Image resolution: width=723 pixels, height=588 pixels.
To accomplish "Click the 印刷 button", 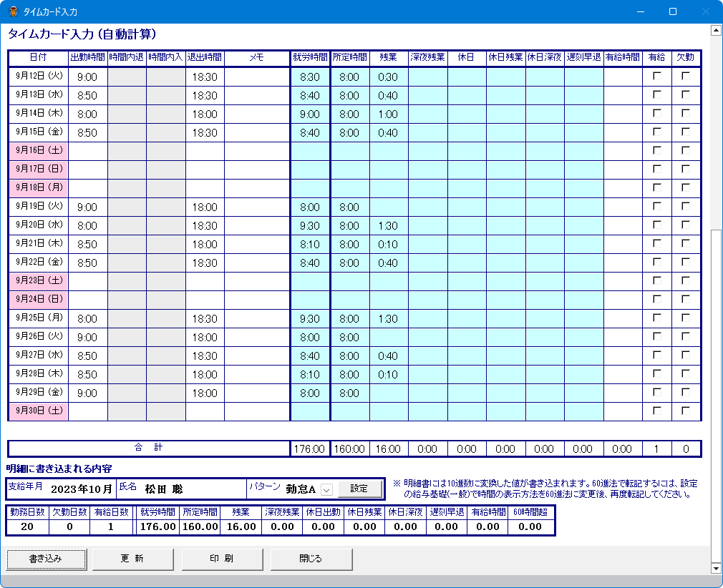I will (222, 559).
